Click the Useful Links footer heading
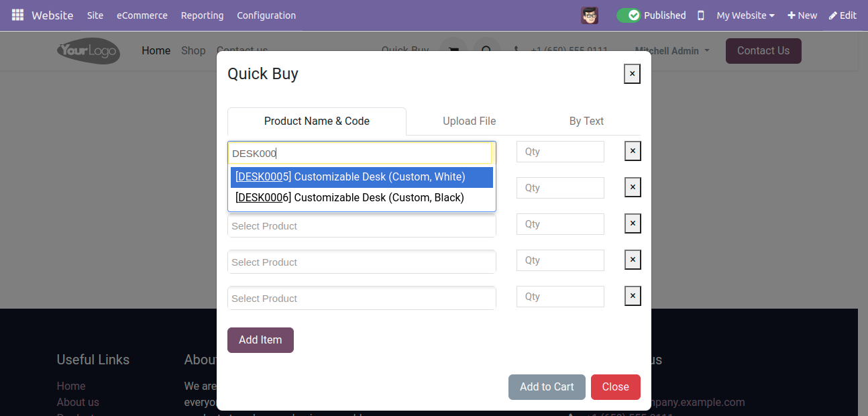This screenshot has height=416, width=868. [93, 360]
